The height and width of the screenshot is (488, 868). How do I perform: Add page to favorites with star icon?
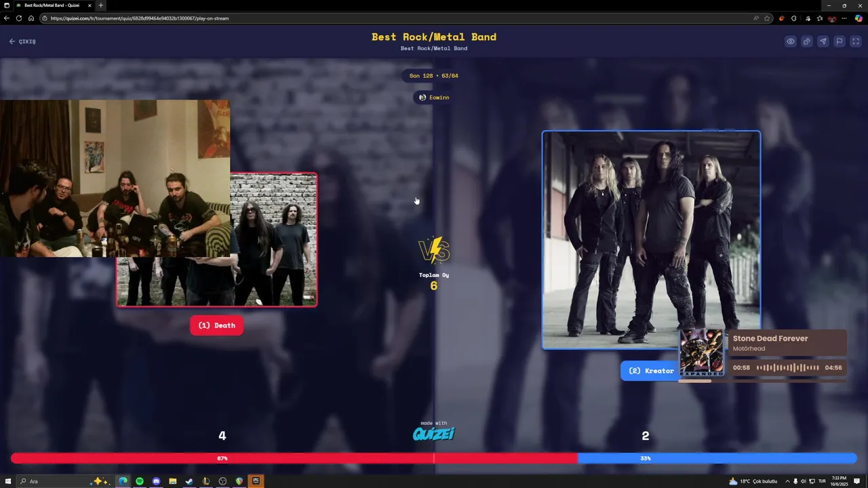(767, 18)
